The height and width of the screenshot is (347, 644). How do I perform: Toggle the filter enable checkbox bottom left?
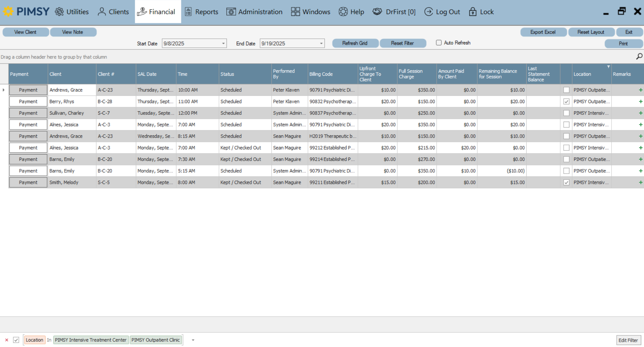pos(16,340)
